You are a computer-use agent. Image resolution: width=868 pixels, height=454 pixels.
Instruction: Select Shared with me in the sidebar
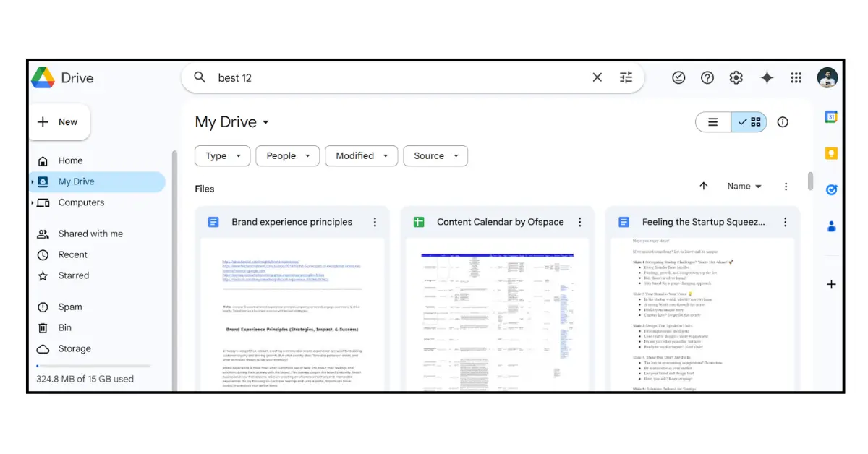tap(90, 233)
